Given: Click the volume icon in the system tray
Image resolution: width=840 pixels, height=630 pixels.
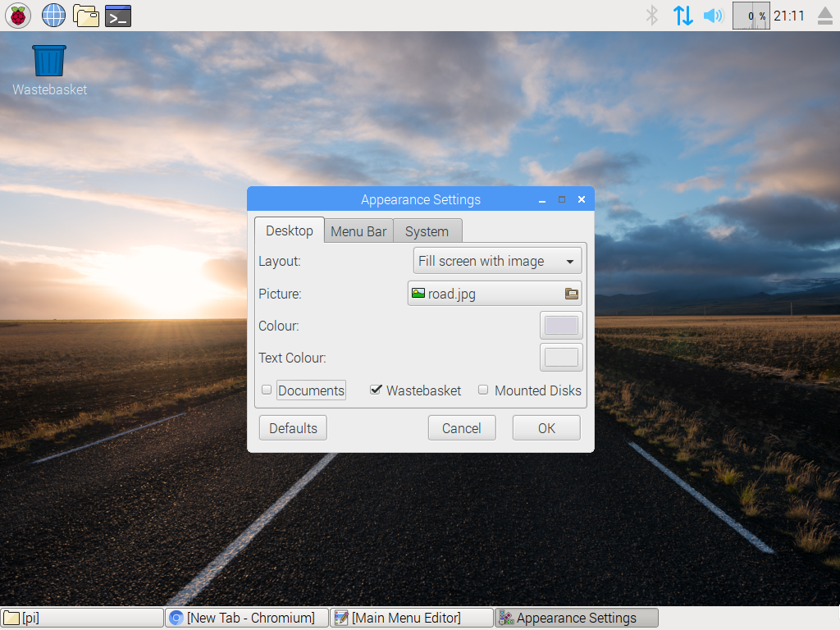Looking at the screenshot, I should (713, 16).
